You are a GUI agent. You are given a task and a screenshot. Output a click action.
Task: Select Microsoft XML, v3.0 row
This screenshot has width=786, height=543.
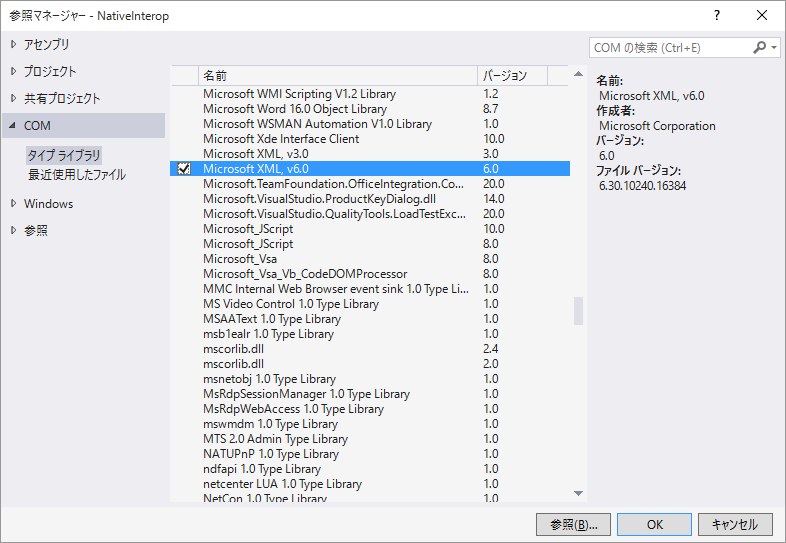(370, 154)
